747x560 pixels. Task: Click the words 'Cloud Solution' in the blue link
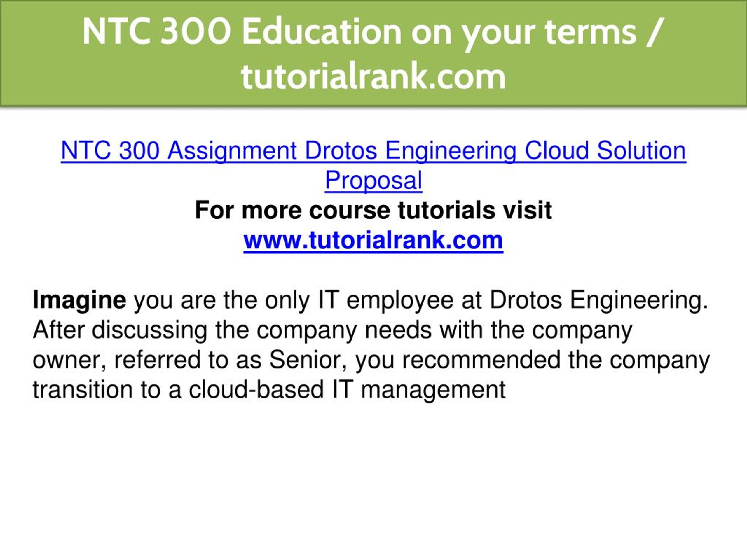pos(605,150)
